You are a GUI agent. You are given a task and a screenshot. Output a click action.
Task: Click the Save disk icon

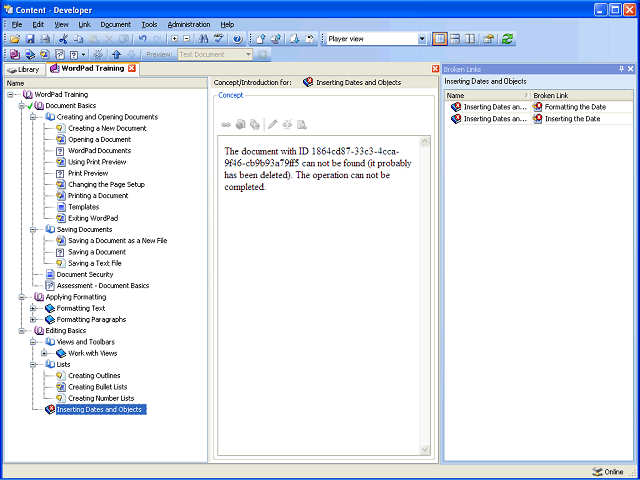coord(30,39)
